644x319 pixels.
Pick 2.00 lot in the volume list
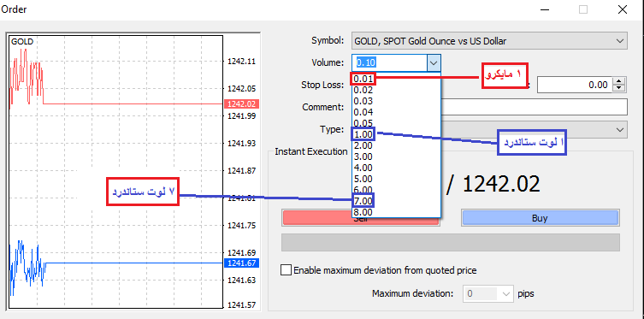(x=363, y=145)
